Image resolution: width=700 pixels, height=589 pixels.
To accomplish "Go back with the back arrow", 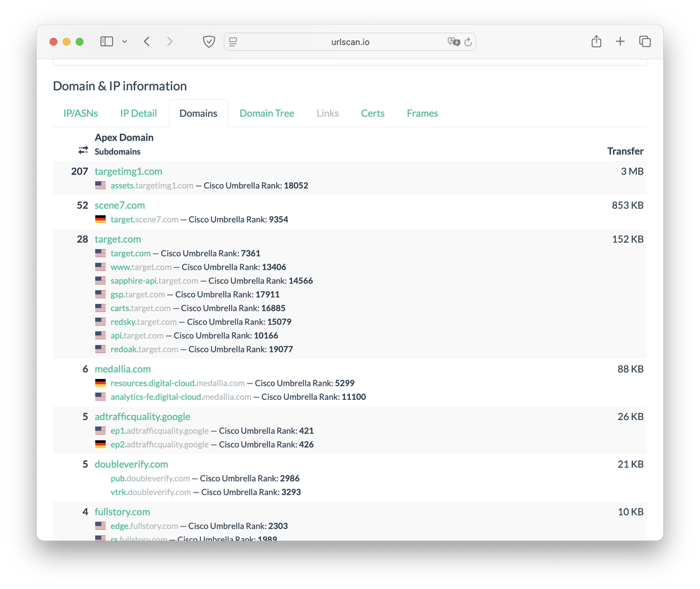I will click(146, 42).
